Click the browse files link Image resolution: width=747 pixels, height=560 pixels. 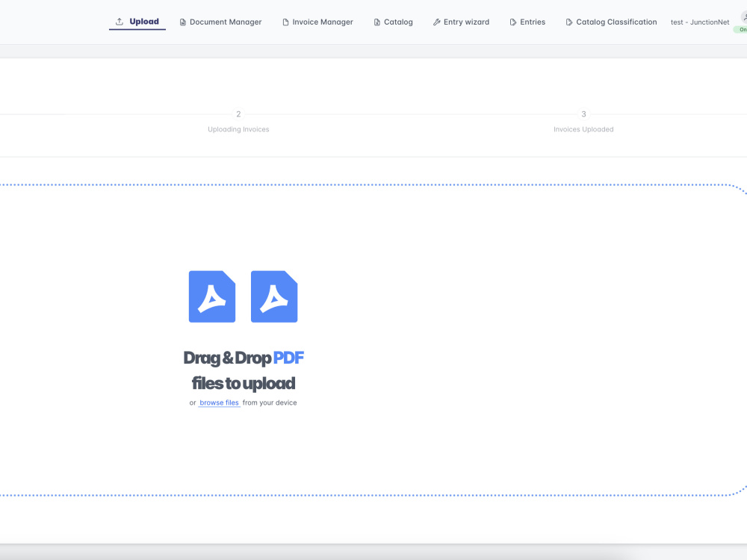tap(219, 402)
